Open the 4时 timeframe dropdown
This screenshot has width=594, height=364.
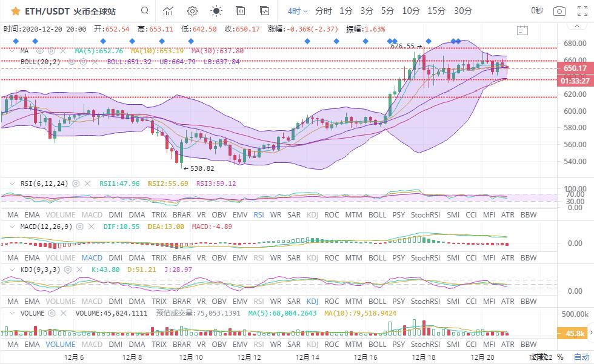click(298, 11)
